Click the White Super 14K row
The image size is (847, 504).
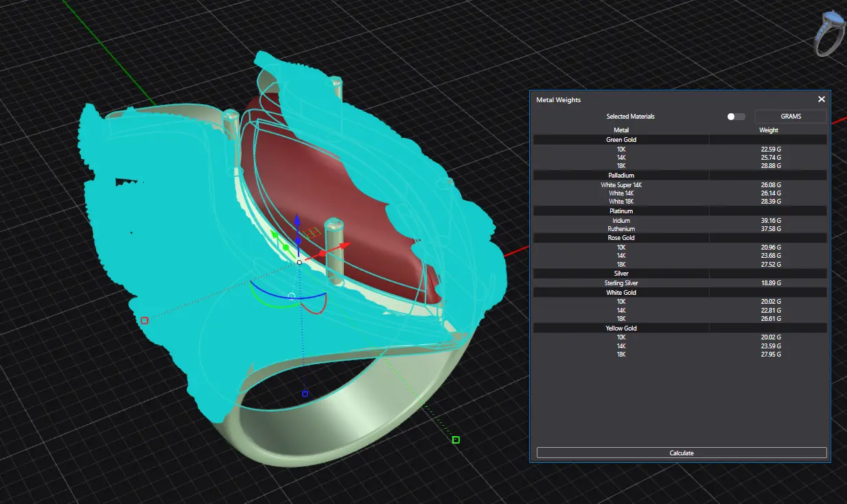[x=680, y=185]
